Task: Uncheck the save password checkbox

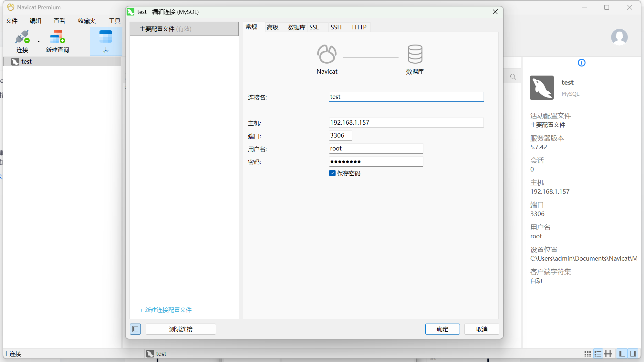Action: tap(332, 173)
